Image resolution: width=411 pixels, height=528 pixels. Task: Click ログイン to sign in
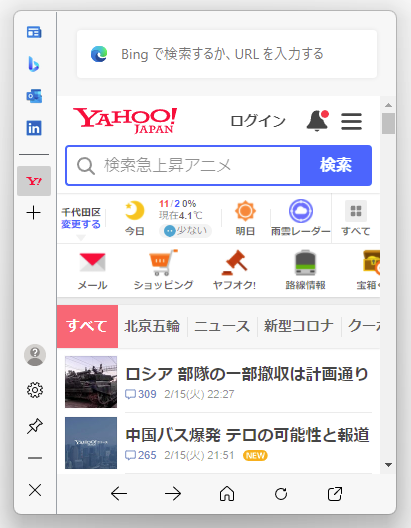tap(258, 121)
